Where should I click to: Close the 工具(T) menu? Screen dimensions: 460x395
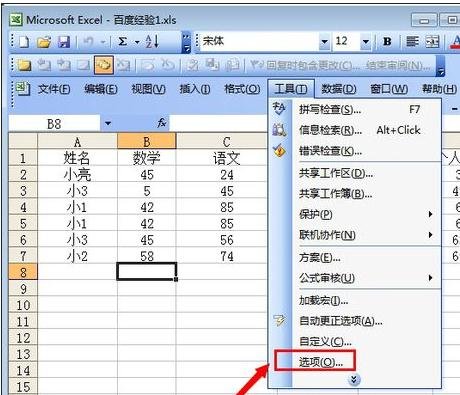point(291,89)
